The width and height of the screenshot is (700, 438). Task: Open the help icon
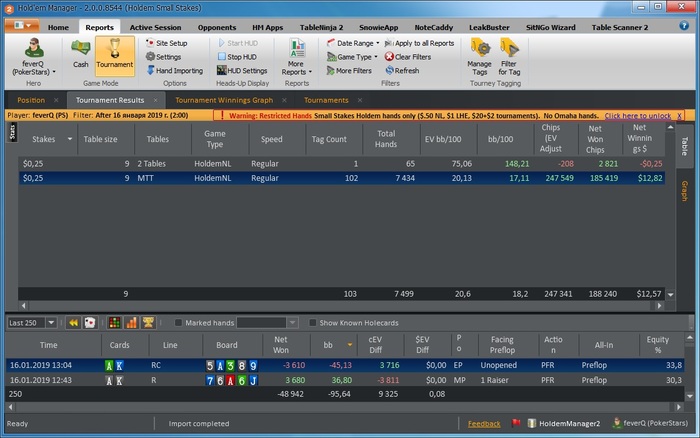point(684,26)
